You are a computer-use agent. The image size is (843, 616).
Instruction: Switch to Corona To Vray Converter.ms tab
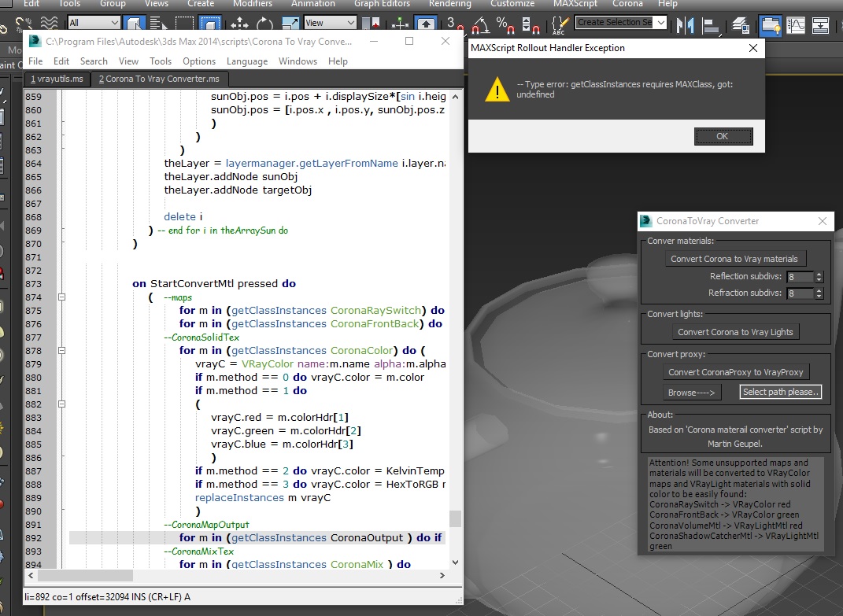(x=159, y=79)
